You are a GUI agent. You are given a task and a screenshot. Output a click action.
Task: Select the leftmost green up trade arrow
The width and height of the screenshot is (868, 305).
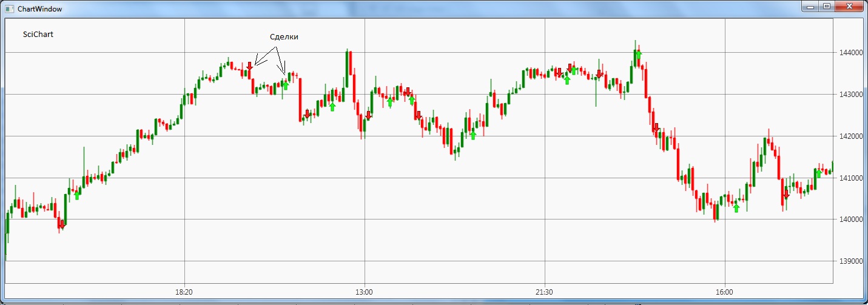click(x=76, y=195)
